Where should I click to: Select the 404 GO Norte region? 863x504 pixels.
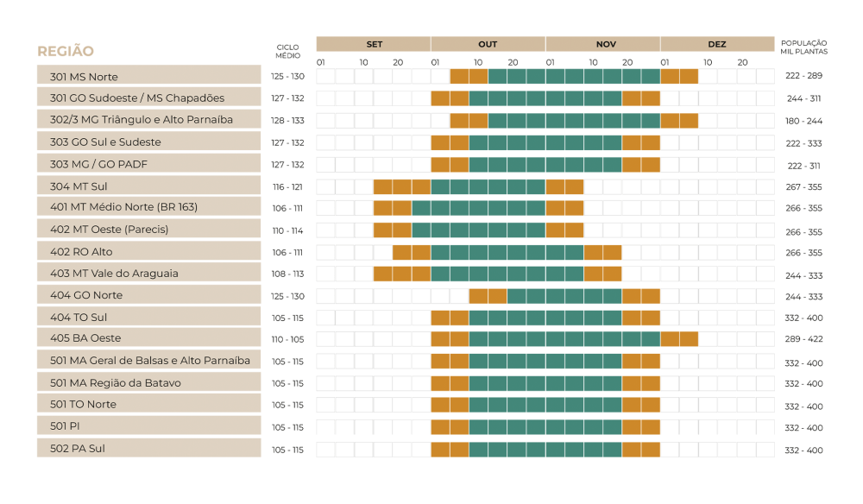(149, 295)
